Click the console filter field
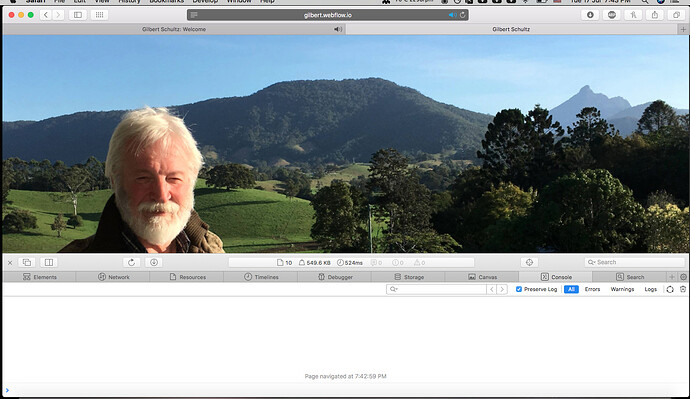Image resolution: width=690 pixels, height=399 pixels. pos(436,289)
